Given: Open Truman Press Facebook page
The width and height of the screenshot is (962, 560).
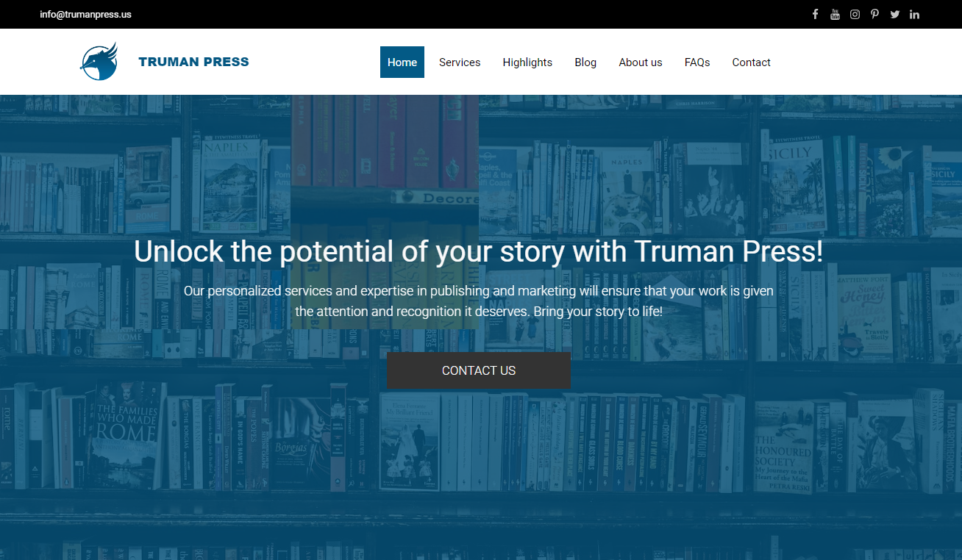Looking at the screenshot, I should pos(815,14).
